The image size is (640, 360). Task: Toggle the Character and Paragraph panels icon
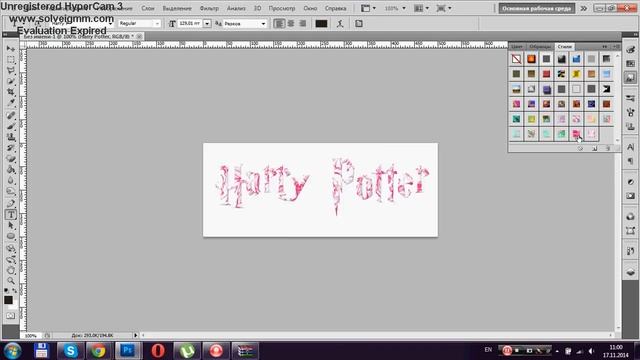tap(358, 24)
